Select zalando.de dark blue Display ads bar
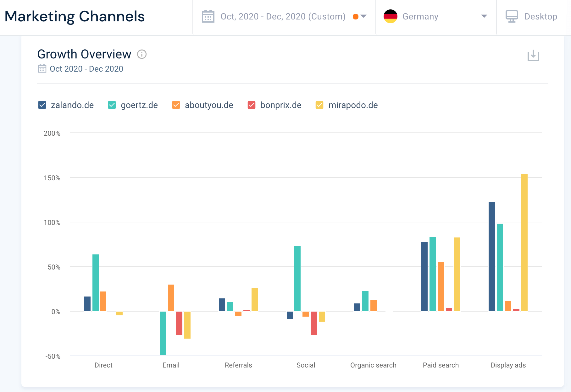The image size is (571, 392). pos(491,256)
